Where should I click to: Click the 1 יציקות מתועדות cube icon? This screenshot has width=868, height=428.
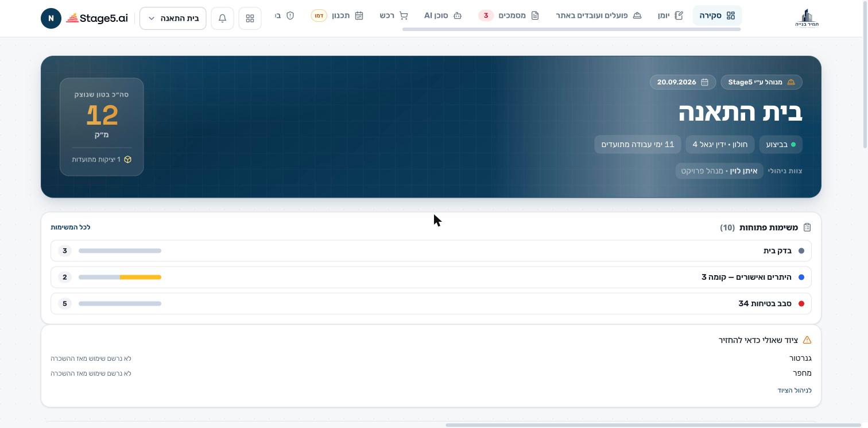pyautogui.click(x=127, y=159)
